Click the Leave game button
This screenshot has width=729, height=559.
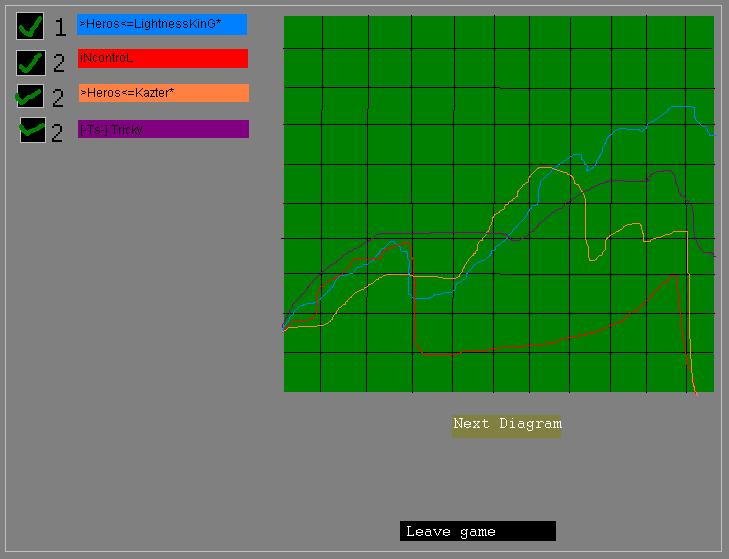(x=477, y=531)
